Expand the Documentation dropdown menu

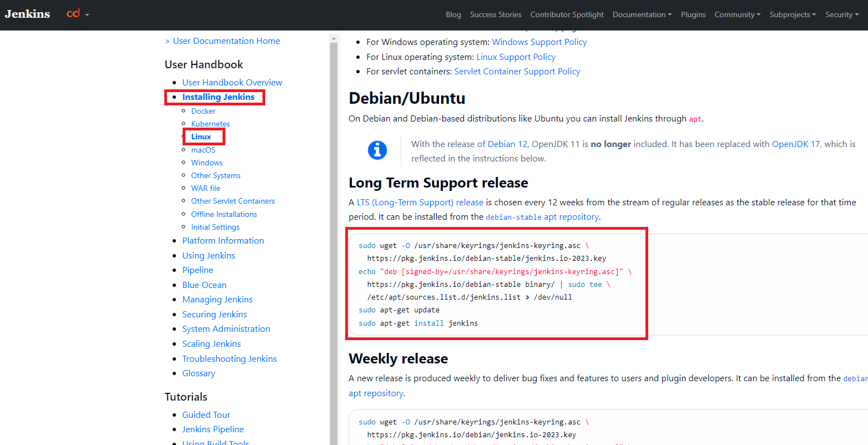pyautogui.click(x=642, y=14)
